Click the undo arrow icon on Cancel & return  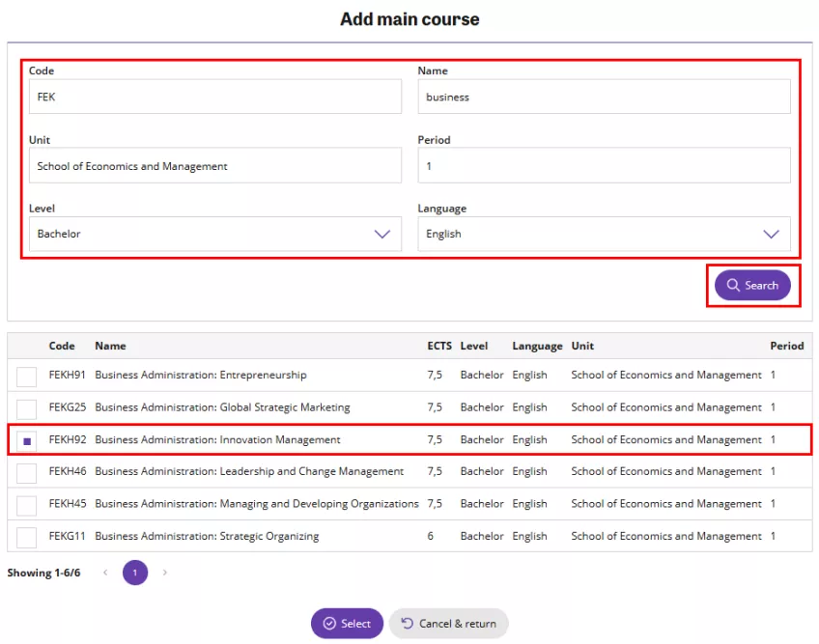coord(407,624)
